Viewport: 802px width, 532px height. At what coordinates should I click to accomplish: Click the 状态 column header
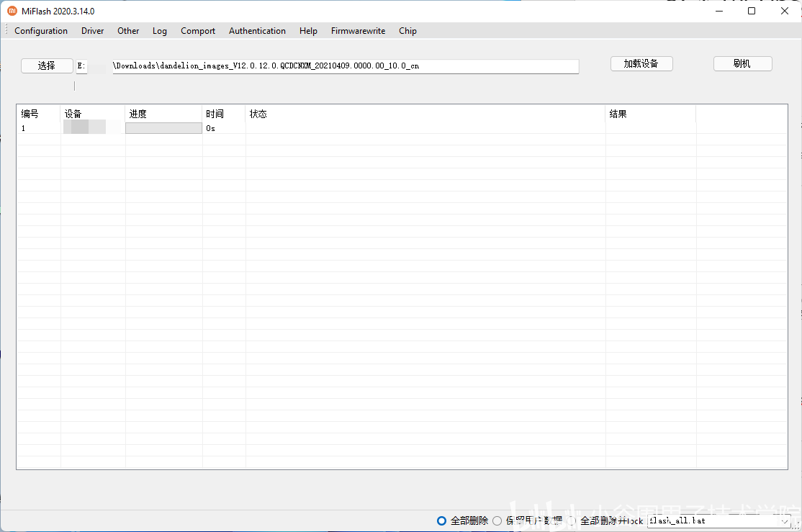pyautogui.click(x=425, y=114)
